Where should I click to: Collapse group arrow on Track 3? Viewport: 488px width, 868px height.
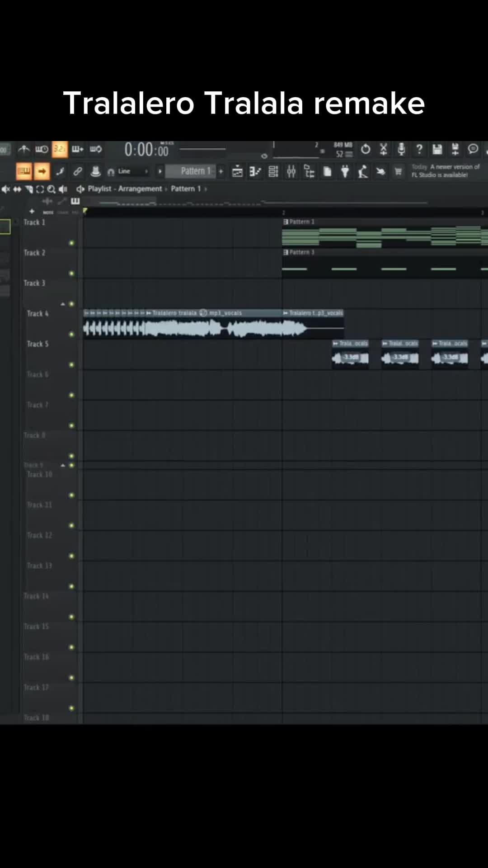click(63, 304)
